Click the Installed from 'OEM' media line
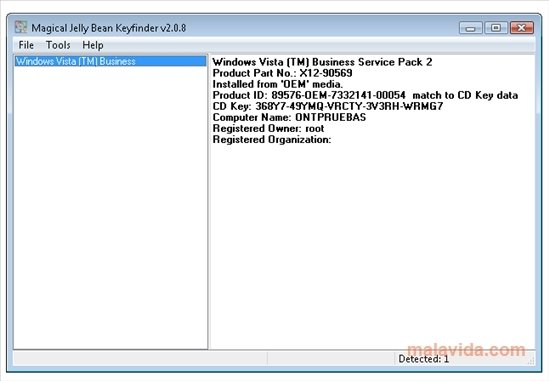 point(278,84)
